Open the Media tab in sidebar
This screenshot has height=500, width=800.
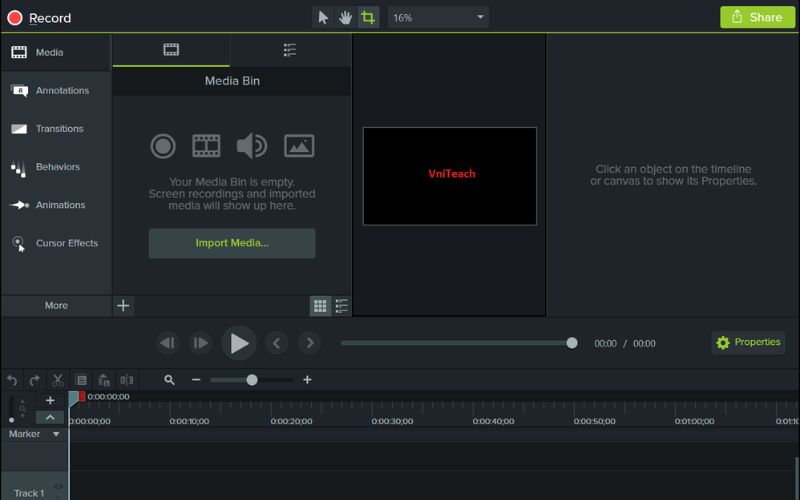56,52
